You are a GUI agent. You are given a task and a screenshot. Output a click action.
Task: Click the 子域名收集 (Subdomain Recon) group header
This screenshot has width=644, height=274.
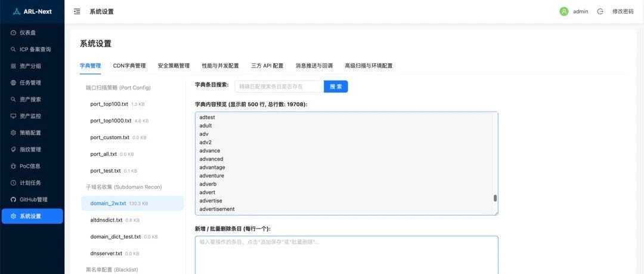(123, 187)
